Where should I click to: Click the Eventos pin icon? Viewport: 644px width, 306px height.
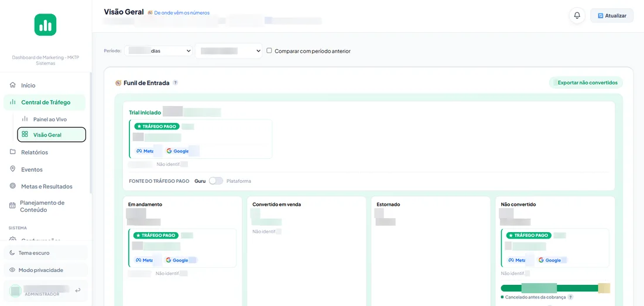13,169
